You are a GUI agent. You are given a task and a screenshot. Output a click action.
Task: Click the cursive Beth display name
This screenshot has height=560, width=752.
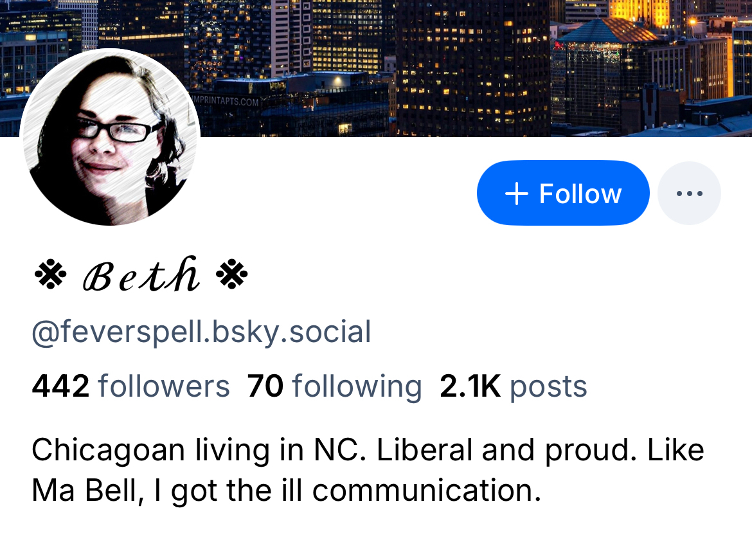tap(141, 275)
